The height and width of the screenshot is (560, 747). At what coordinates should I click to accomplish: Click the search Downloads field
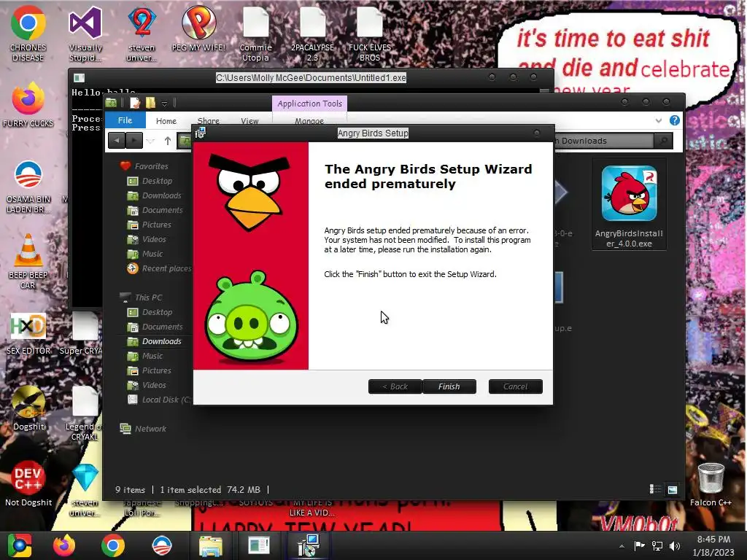[603, 141]
